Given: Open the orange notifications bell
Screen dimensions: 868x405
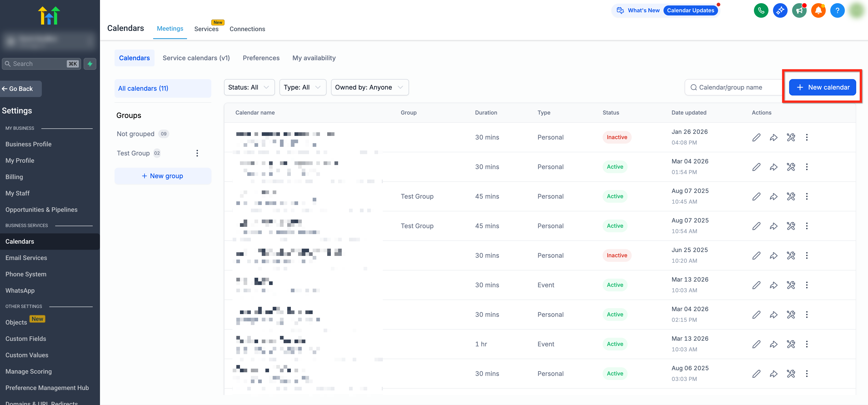Looking at the screenshot, I should (x=818, y=10).
